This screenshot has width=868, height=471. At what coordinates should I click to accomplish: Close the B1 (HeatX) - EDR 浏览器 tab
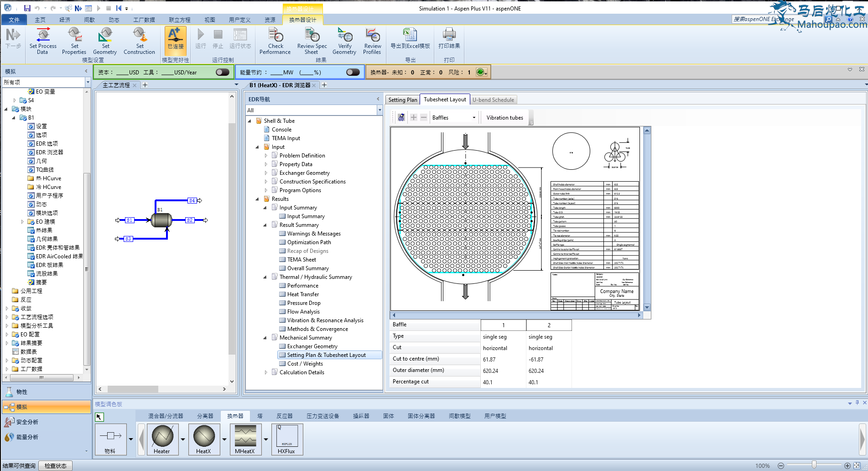pyautogui.click(x=314, y=85)
